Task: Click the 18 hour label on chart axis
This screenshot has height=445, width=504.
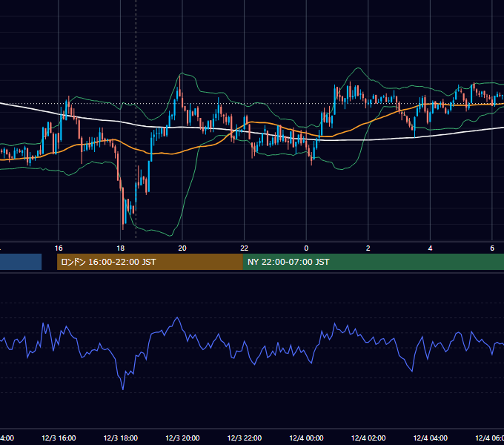Action: click(x=120, y=248)
